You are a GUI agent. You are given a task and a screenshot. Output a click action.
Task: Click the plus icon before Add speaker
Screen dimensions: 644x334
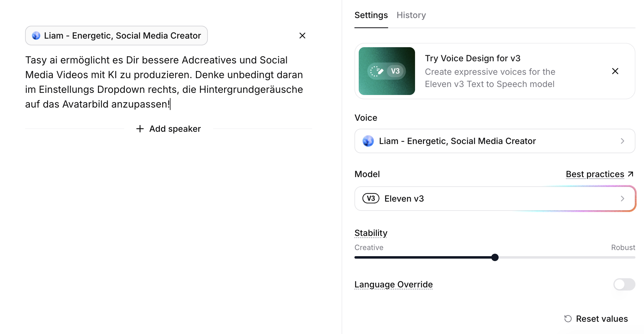pyautogui.click(x=140, y=129)
